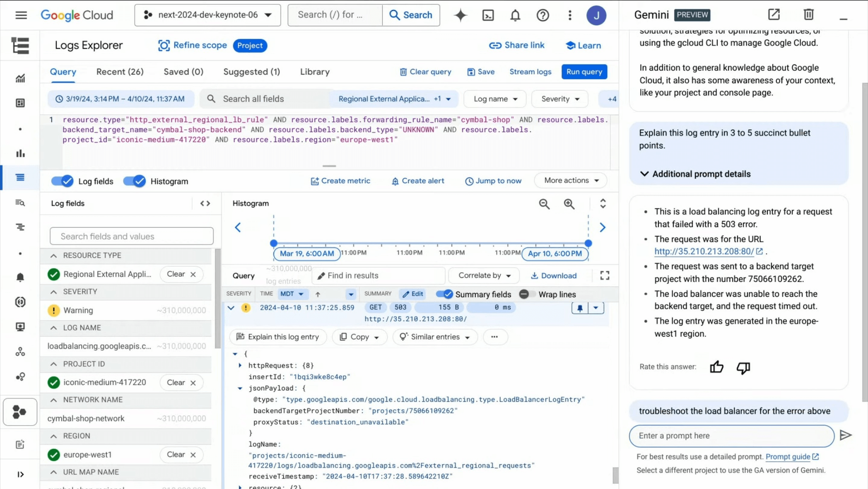Click the Gemini prompt input field

point(731,436)
